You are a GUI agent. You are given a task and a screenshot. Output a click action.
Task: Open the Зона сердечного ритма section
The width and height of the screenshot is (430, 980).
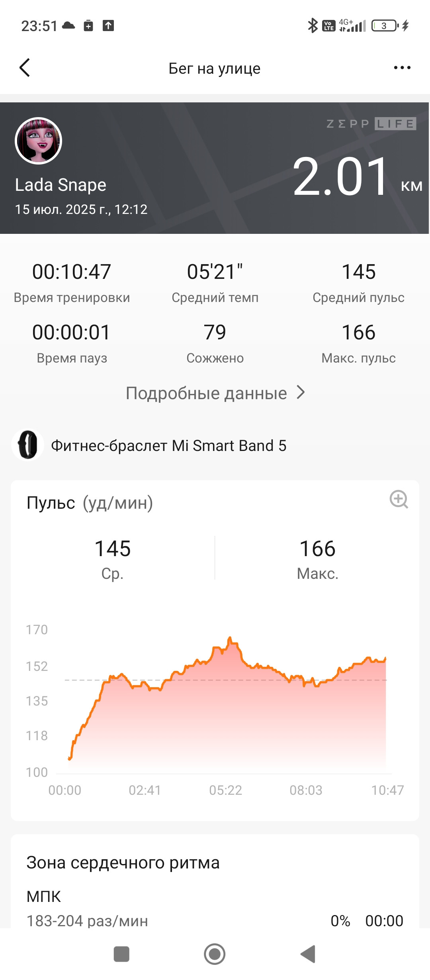[123, 862]
